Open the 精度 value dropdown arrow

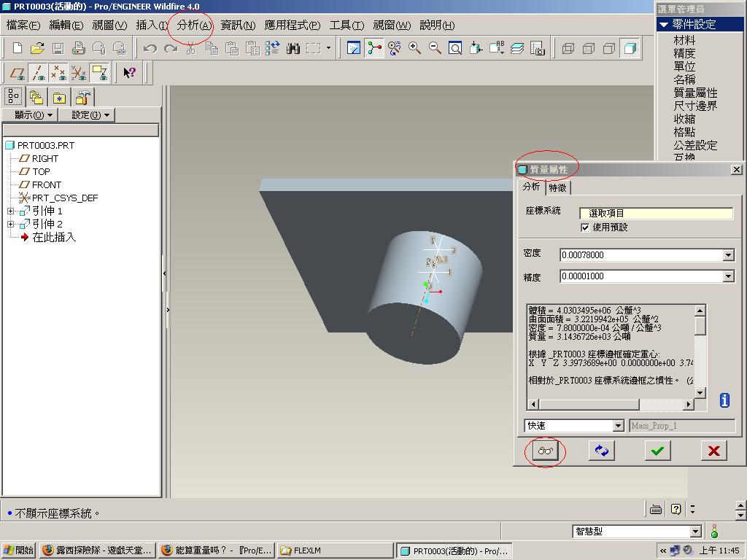[x=728, y=276]
